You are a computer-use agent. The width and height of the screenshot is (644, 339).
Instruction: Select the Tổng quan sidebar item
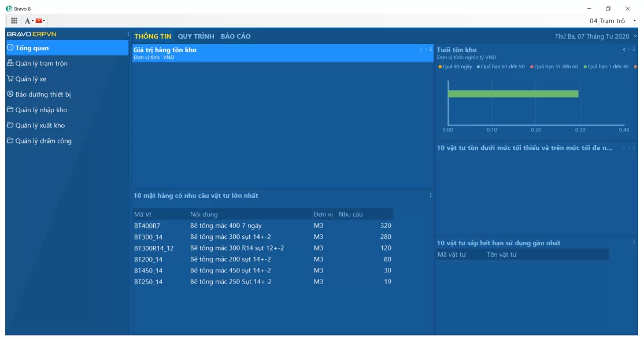32,48
